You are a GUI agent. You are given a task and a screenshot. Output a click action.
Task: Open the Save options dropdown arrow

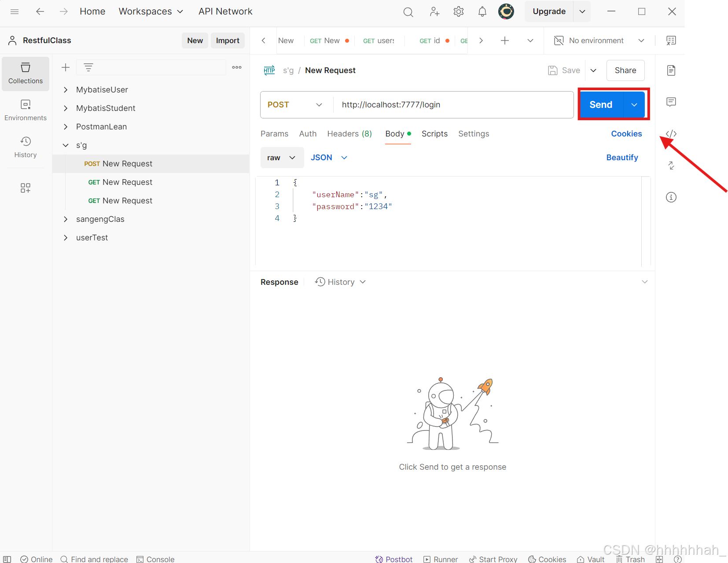pos(593,70)
